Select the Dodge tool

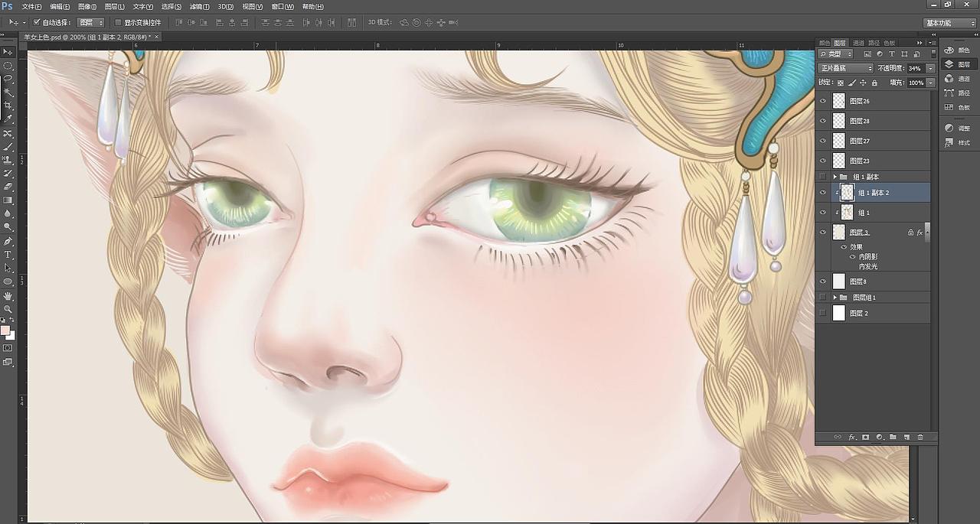[x=8, y=226]
